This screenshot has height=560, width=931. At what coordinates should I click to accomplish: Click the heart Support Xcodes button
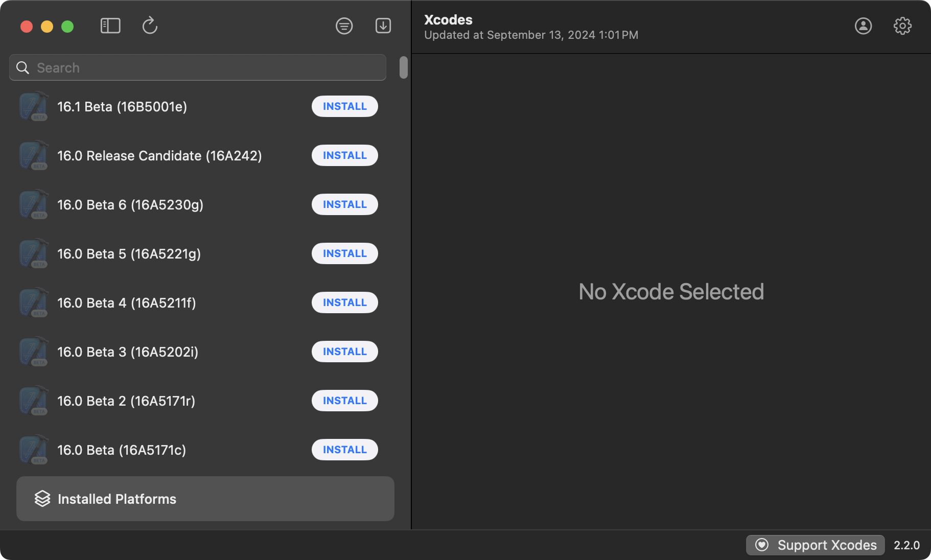816,545
